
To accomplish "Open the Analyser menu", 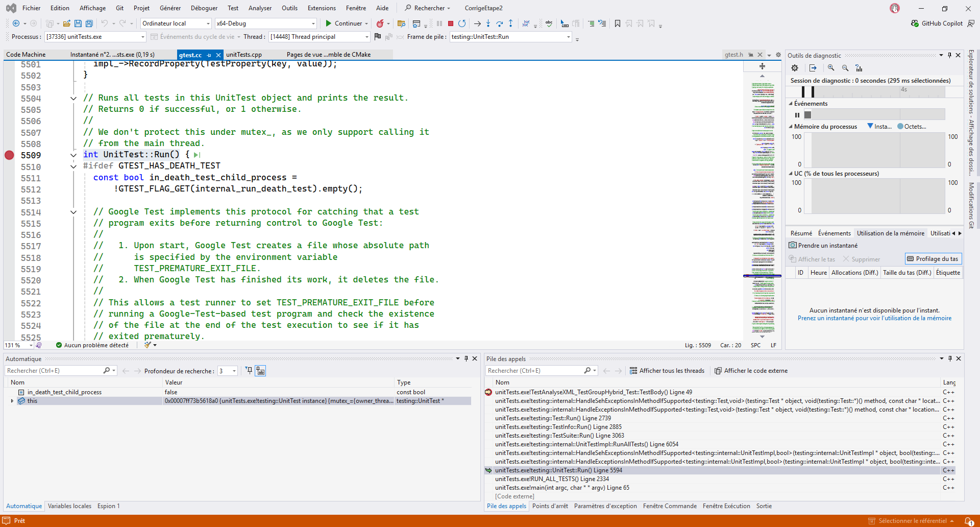I will (x=260, y=8).
